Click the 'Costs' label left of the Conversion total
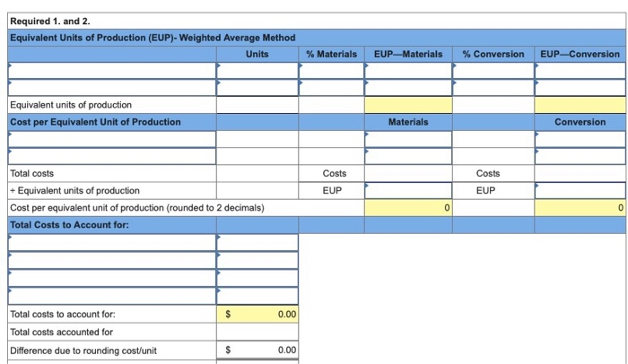The width and height of the screenshot is (628, 364). coord(488,173)
